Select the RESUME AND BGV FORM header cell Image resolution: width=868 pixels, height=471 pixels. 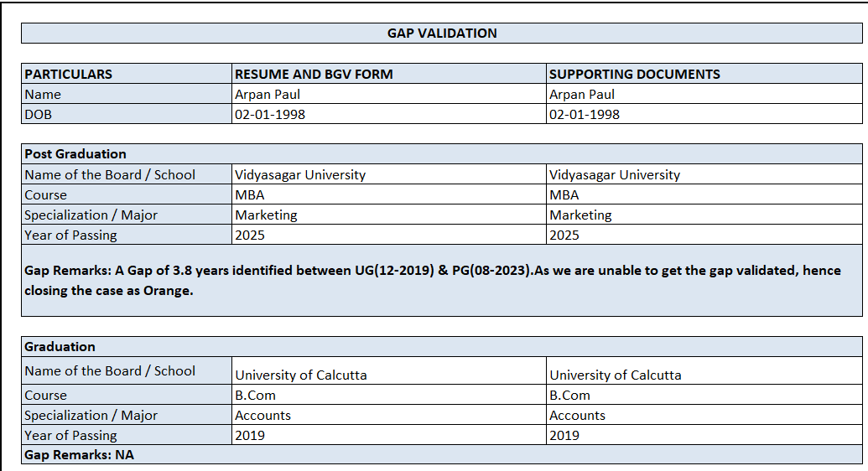(x=314, y=74)
